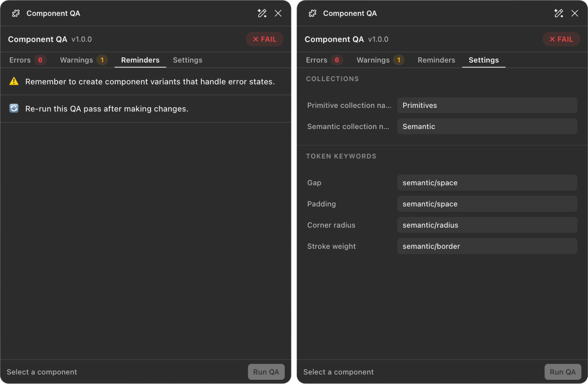Edit the Semantic collection name field
The image size is (588, 384).
point(487,126)
